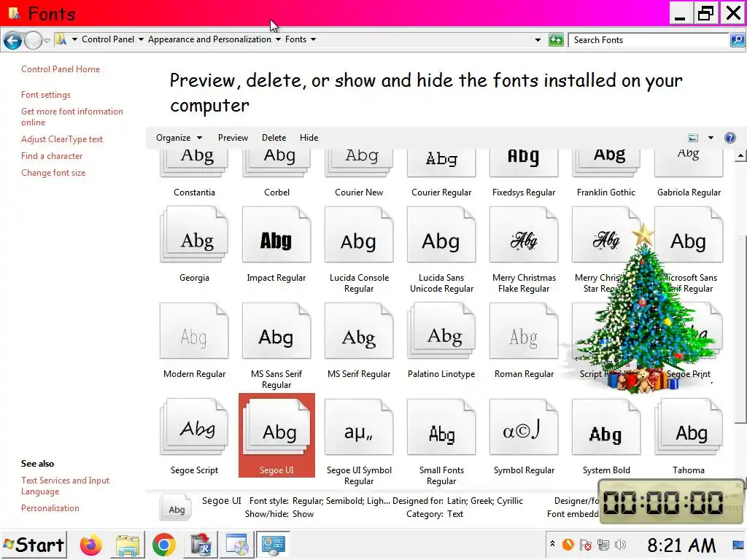The image size is (747, 560).
Task: Click the Start button
Action: click(x=34, y=545)
